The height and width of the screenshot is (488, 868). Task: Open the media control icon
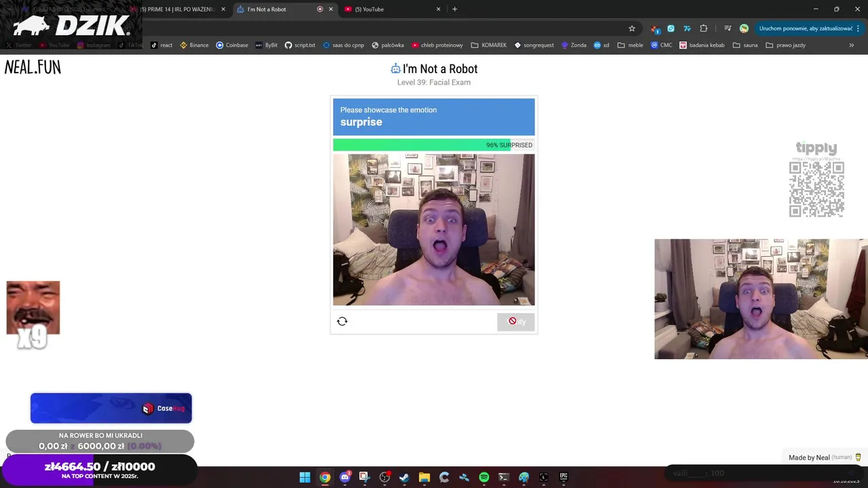coord(728,28)
